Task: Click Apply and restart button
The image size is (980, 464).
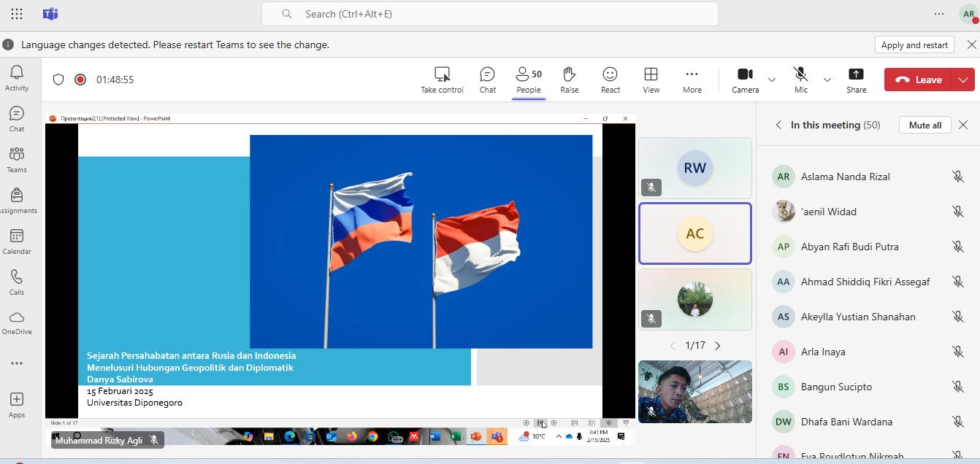Action: 914,45
